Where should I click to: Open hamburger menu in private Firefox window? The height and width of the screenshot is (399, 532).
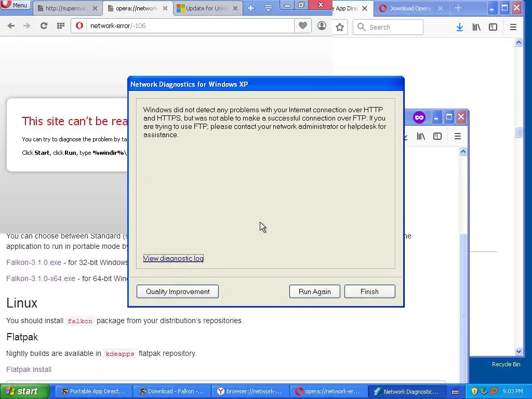coord(457,137)
